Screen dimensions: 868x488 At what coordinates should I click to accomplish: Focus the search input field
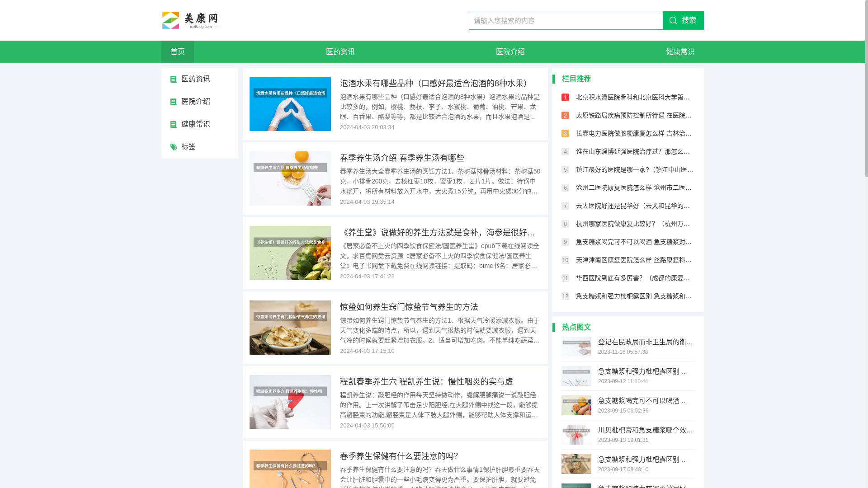pyautogui.click(x=566, y=20)
